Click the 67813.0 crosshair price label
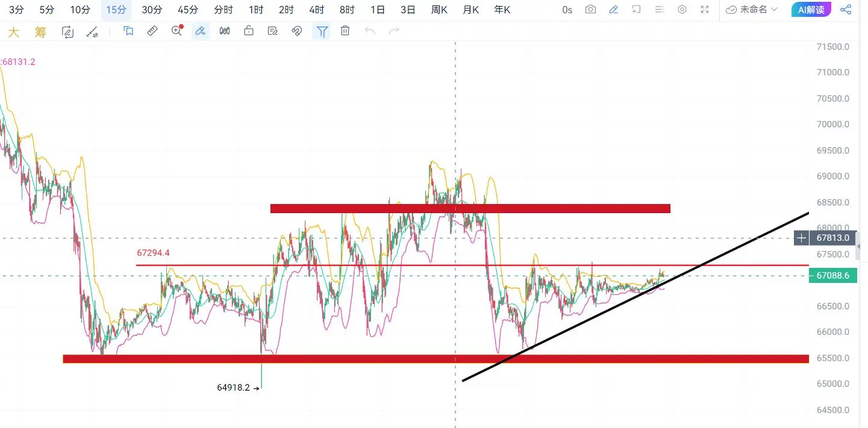Screen dimensions: 868x428 point(834,238)
